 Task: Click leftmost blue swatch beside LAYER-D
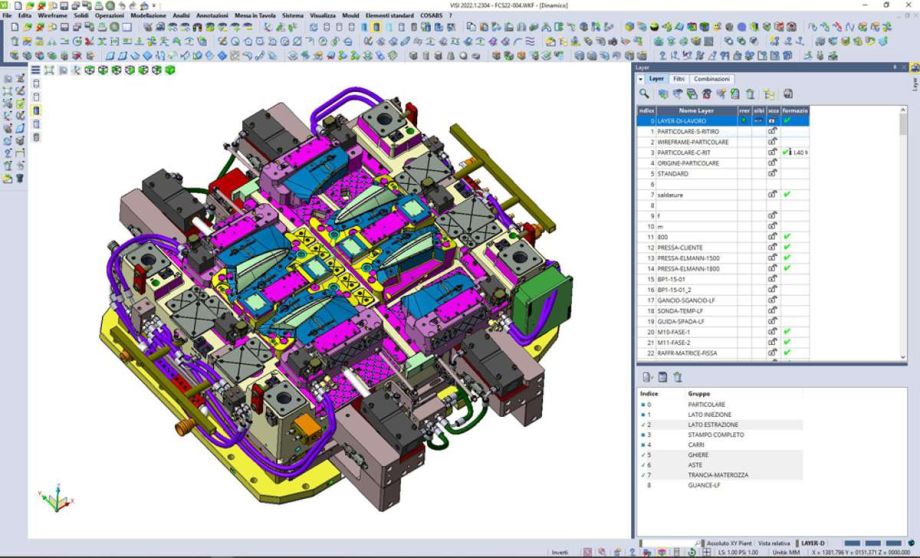click(x=853, y=543)
